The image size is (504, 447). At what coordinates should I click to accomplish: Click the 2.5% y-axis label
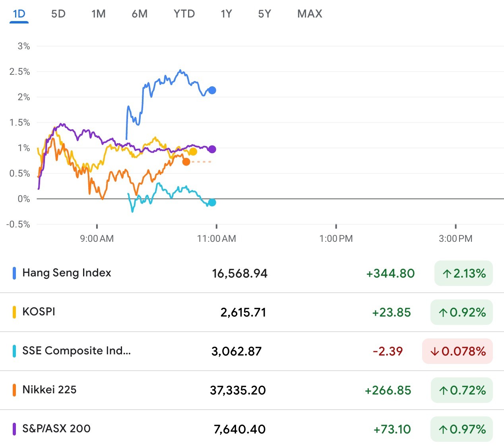(x=20, y=72)
